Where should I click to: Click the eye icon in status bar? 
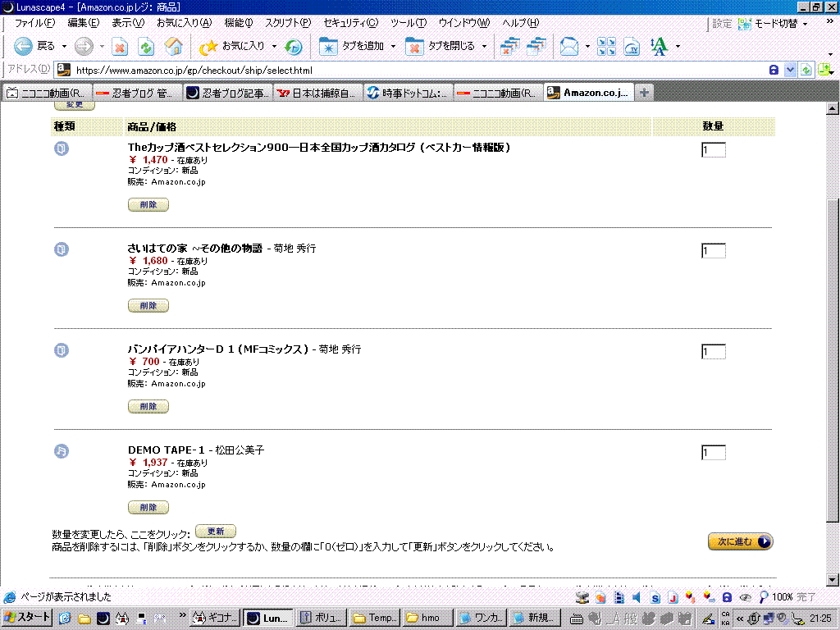pos(745,597)
